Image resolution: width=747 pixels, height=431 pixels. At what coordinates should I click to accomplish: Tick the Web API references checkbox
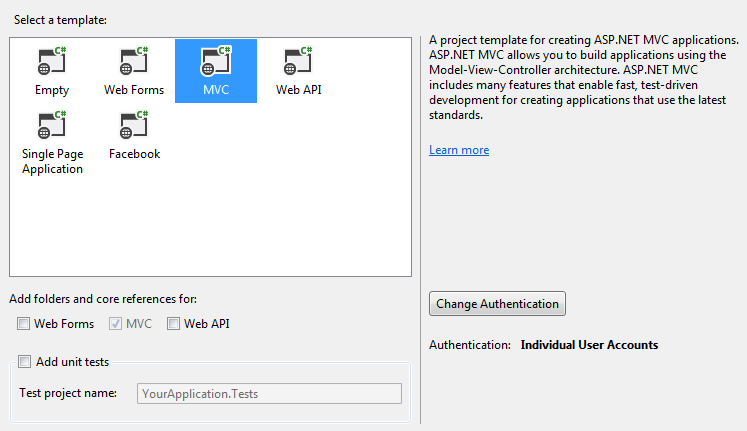(173, 324)
